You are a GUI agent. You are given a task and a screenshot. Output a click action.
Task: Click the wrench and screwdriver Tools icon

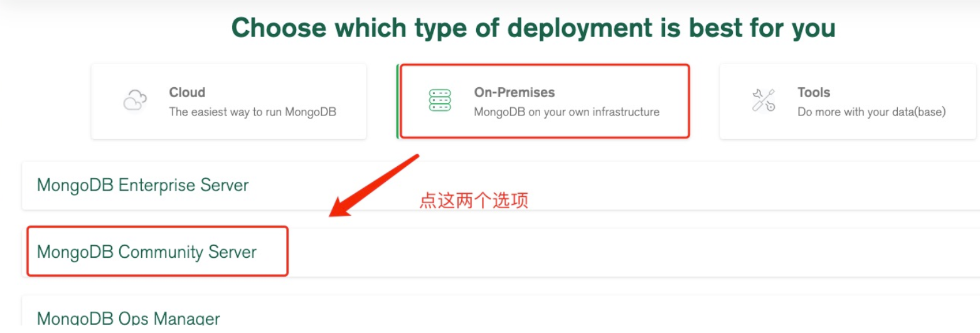(x=764, y=100)
